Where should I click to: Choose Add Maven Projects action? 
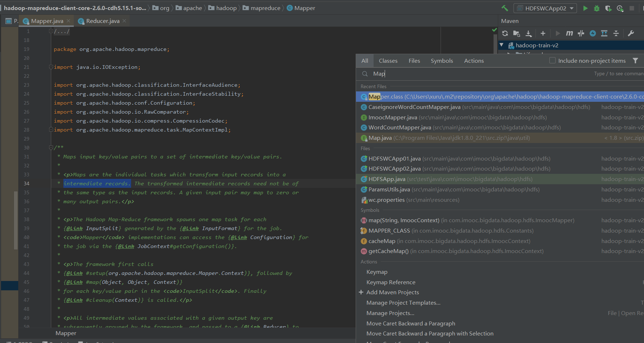pos(500,292)
